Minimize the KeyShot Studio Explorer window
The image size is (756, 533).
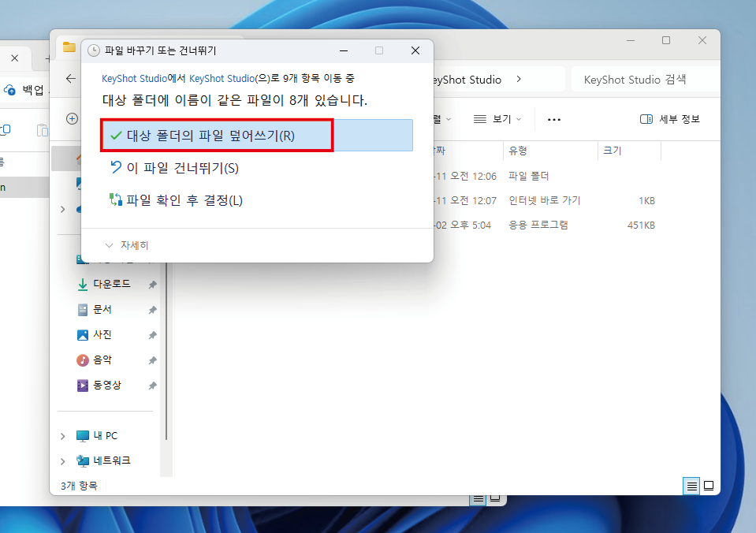630,40
